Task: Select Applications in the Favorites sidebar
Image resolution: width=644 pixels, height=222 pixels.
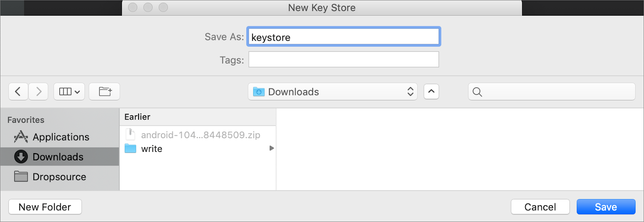Action: (60, 137)
